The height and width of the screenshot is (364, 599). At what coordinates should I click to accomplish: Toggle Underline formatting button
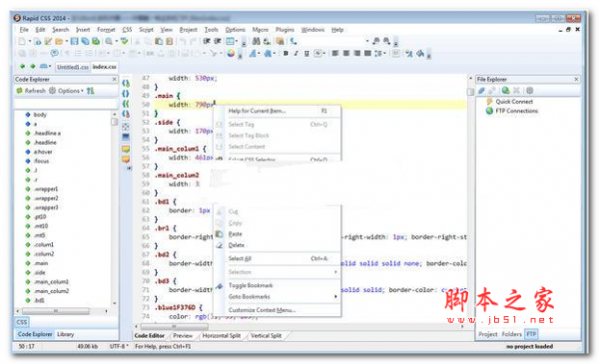[x=306, y=54]
